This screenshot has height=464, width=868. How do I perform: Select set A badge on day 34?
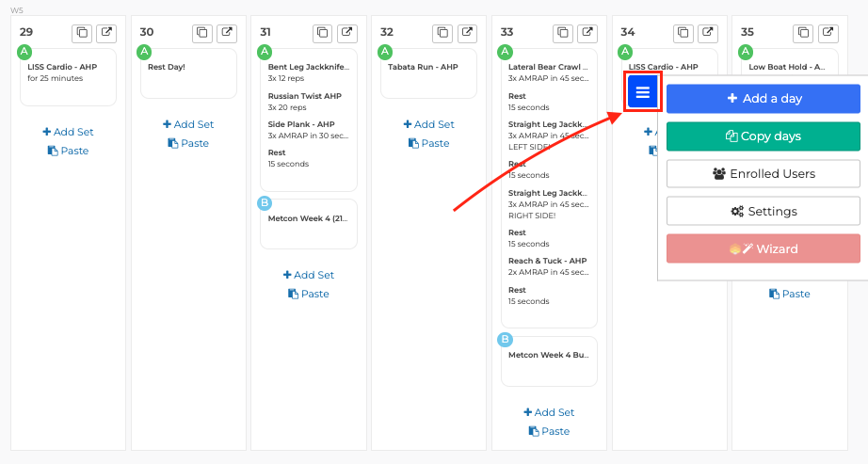click(x=625, y=52)
